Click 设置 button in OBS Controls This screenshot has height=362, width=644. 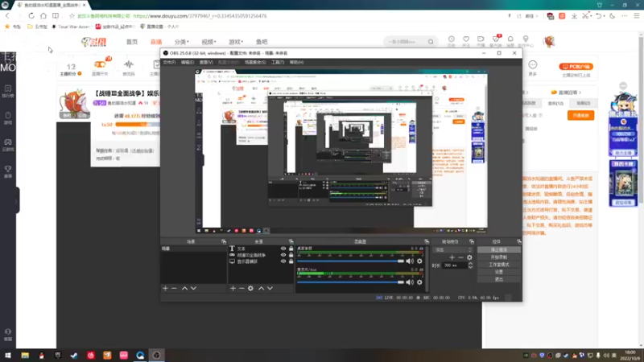click(498, 272)
